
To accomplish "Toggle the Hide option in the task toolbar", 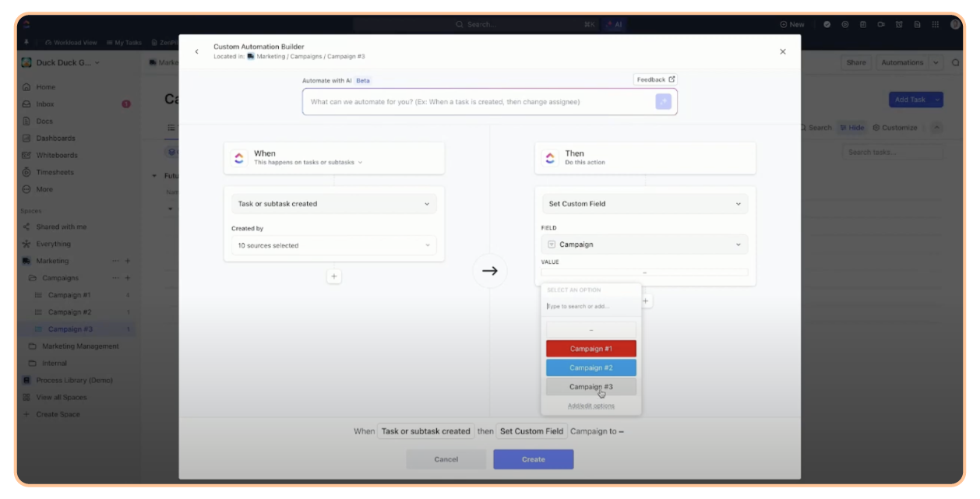I will pos(851,127).
